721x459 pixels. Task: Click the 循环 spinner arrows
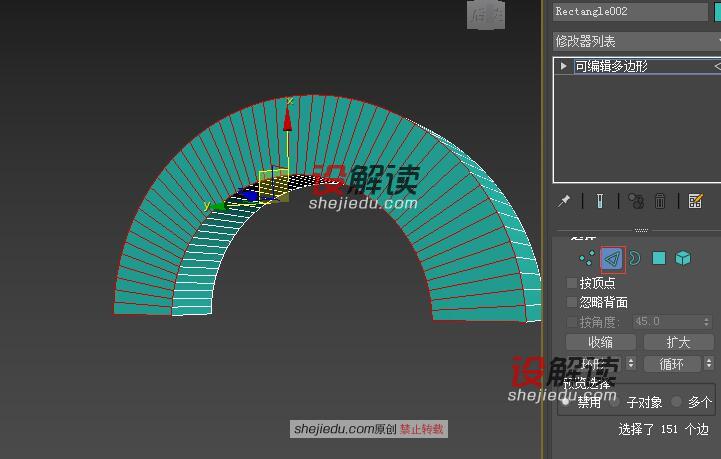(710, 364)
